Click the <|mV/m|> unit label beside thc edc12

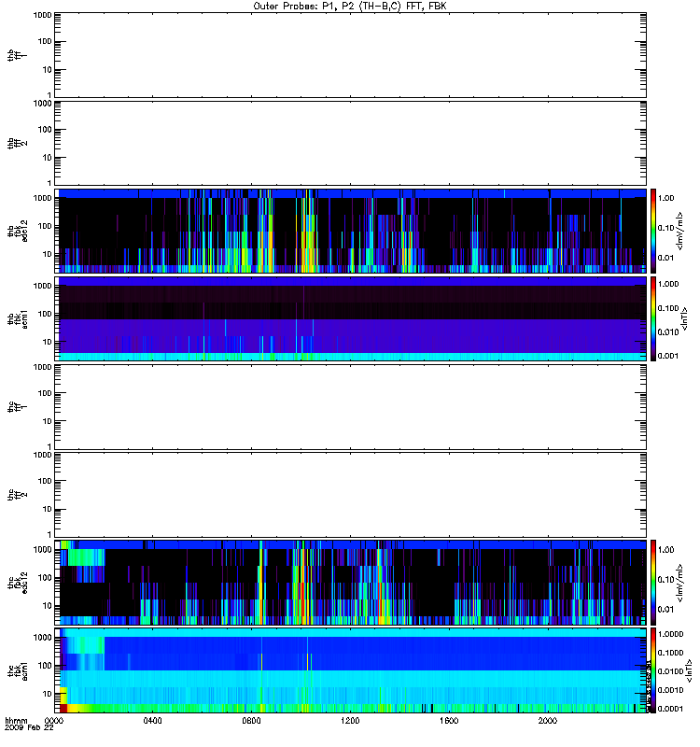click(680, 582)
